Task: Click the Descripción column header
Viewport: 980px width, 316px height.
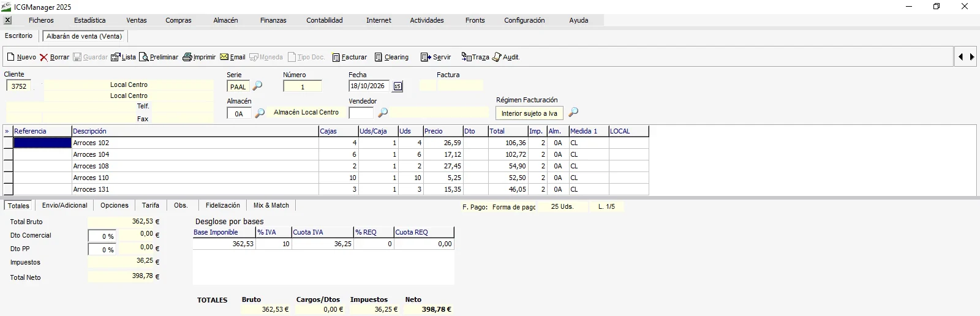Action: tap(195, 131)
